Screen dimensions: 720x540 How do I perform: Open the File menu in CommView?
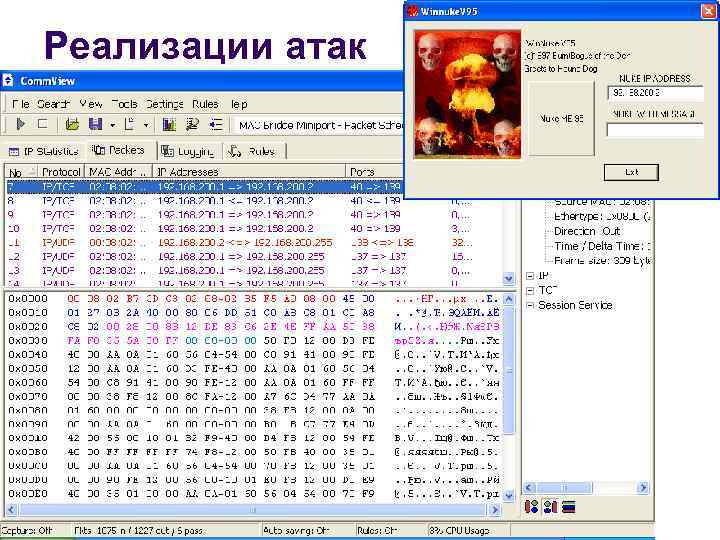click(x=21, y=104)
